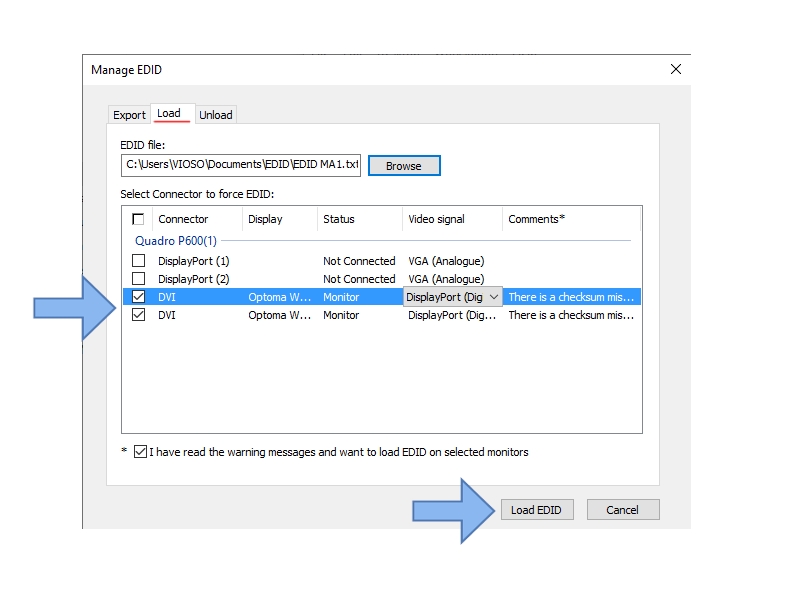Click the Video signal column header
Screen dimensions: 789x603
pos(436,219)
